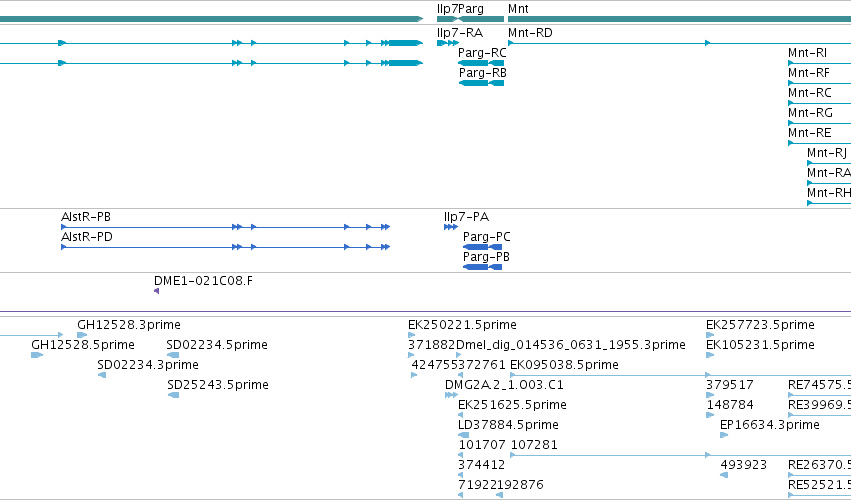Click the EP16634.3prime EST label
Viewport: 851px width, 500px height.
(770, 425)
